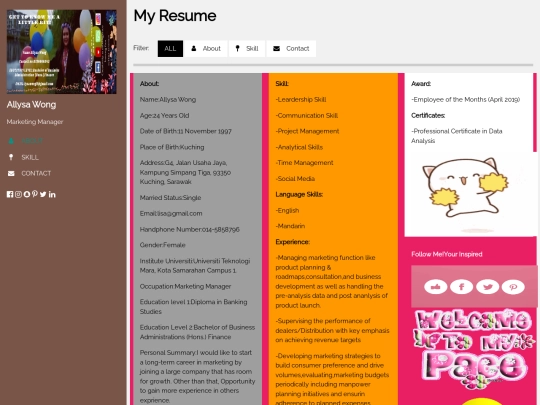The width and height of the screenshot is (540, 405).
Task: Click the Analytical Skills entry
Action: (x=299, y=147)
